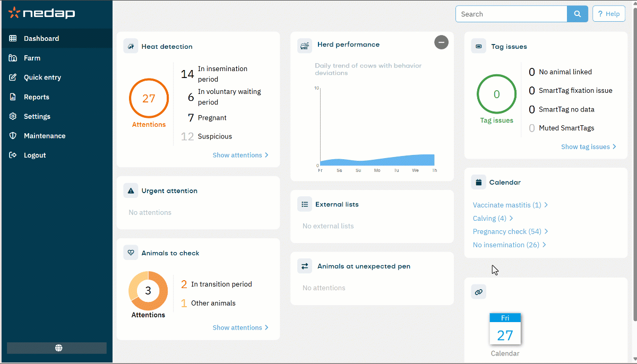Click the Animals to check heart icon
Viewport: 637px width, 364px height.
[x=131, y=253]
